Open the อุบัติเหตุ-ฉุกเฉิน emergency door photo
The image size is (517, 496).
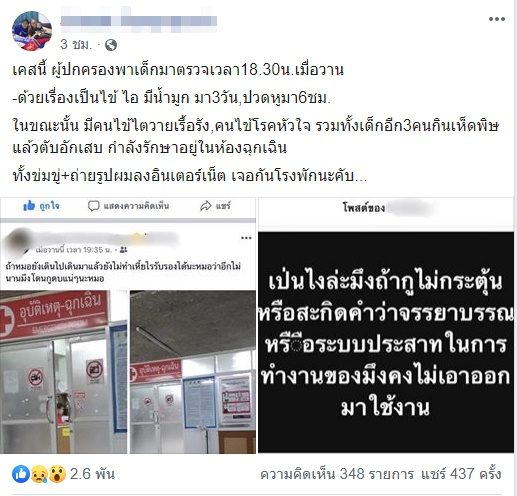pos(64,372)
